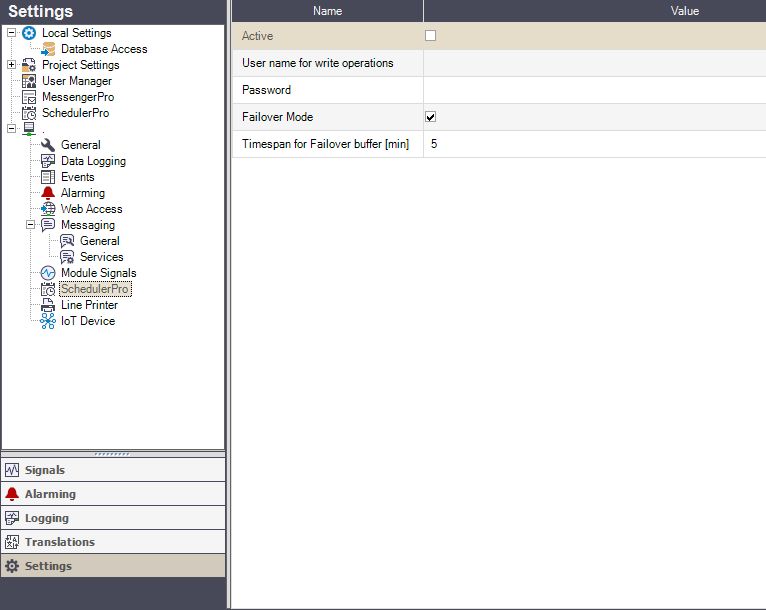Select IoT Device tree item

tap(88, 321)
